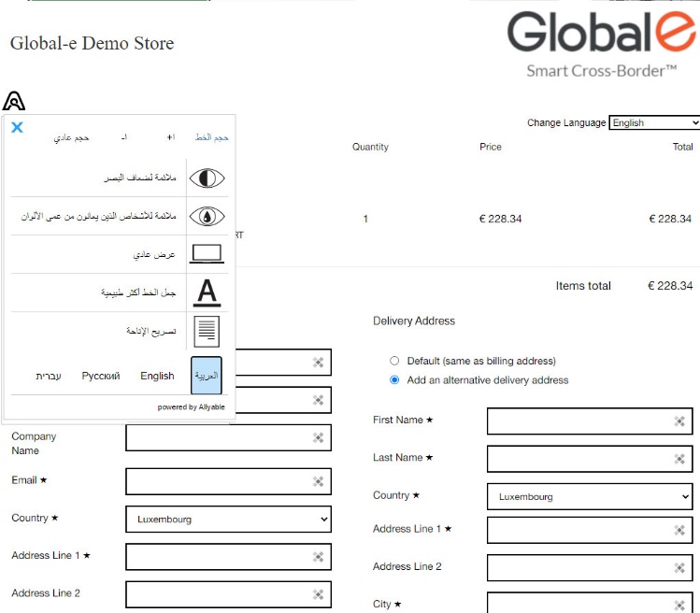Click the readable font 'A' icon
Screen dimensions: 700x613
[x=207, y=292]
